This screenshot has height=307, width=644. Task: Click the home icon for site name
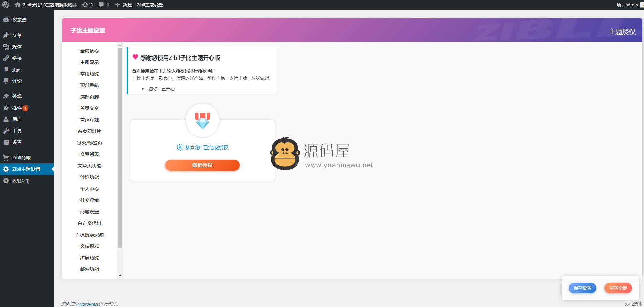point(18,5)
